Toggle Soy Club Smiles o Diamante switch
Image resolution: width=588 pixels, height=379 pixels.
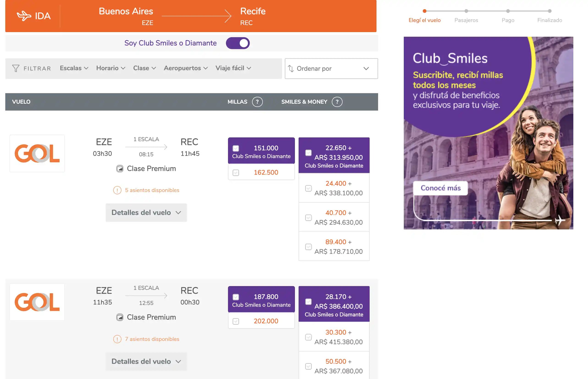coord(238,43)
